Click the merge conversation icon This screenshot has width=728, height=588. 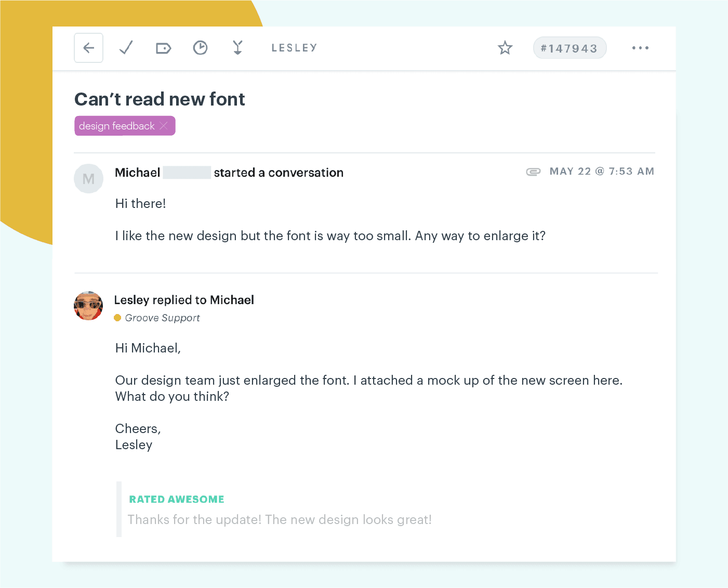coord(237,48)
